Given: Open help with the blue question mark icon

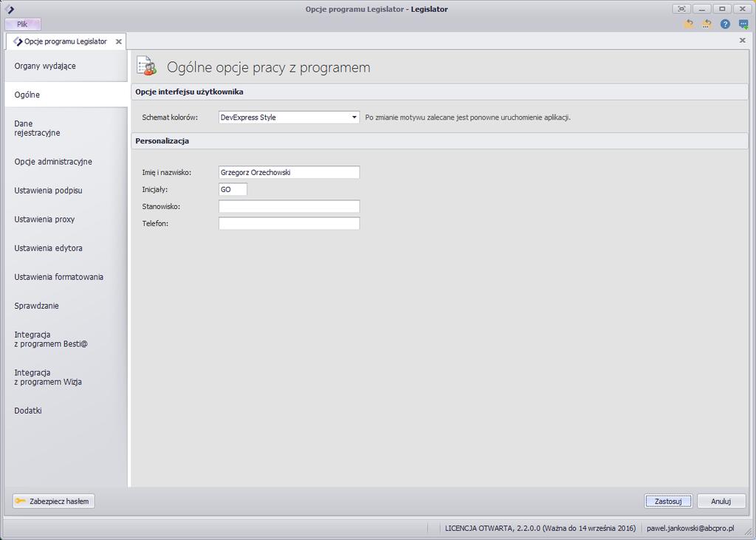Looking at the screenshot, I should pos(725,24).
